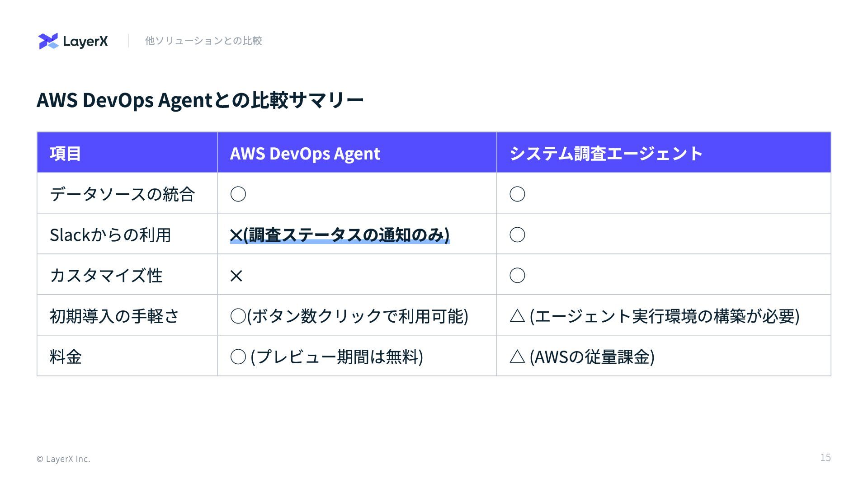The image size is (868, 488).
Task: Click the triangle icon in the 初期導入の手軽さ row
Action: 517,316
